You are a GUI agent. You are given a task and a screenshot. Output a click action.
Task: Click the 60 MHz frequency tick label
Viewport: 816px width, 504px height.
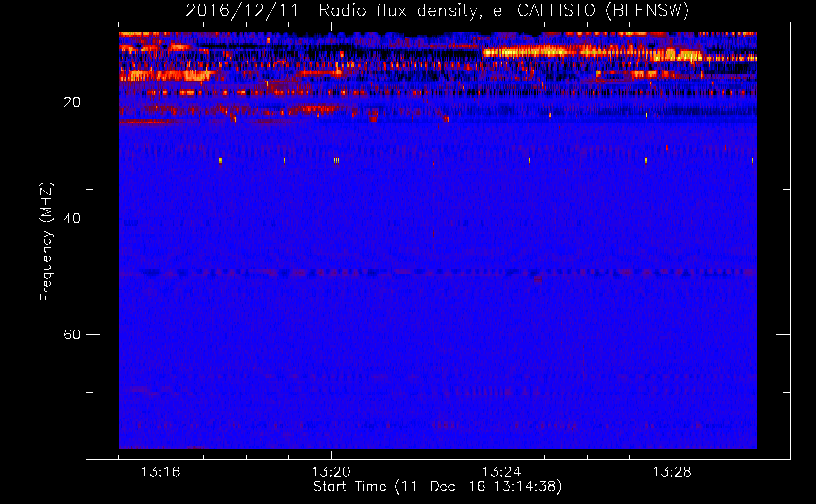[x=72, y=334]
